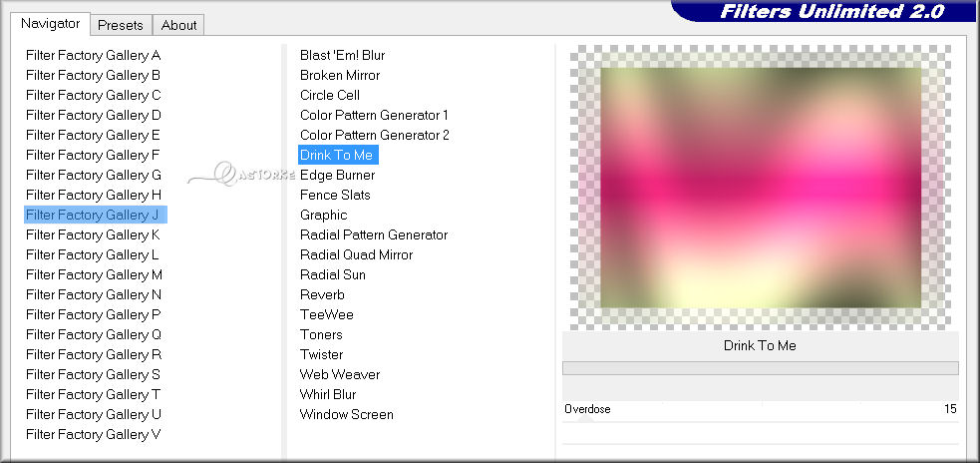The width and height of the screenshot is (980, 463).
Task: Choose the Reverb filter
Action: 322,294
